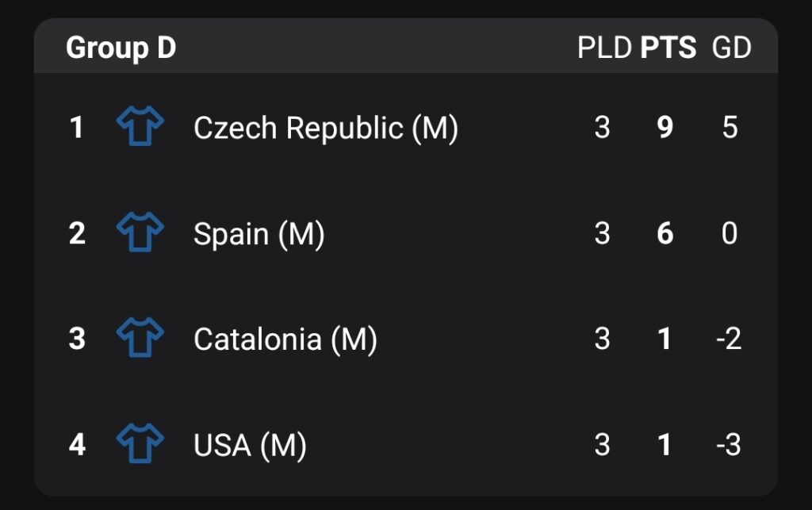The width and height of the screenshot is (812, 510).
Task: Click rank number 4 in standings
Action: (x=76, y=445)
